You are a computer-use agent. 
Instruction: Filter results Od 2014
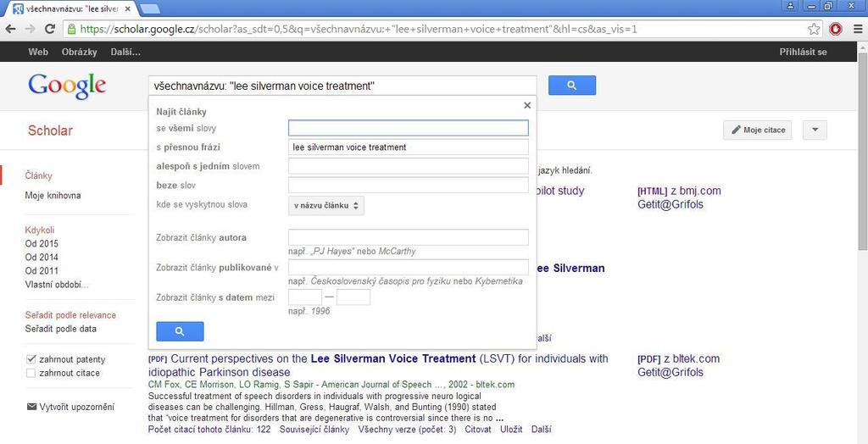(x=42, y=257)
